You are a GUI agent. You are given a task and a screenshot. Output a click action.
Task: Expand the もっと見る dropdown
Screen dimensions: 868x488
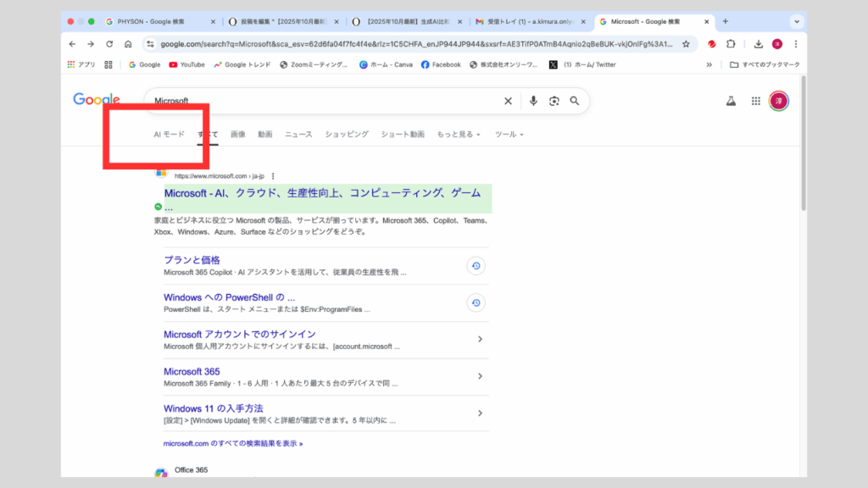coord(459,134)
